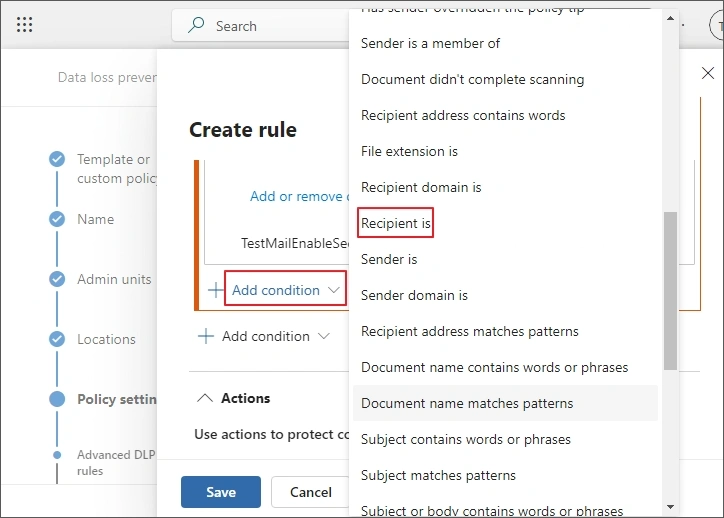Choose Recipient domain is
This screenshot has width=724, height=518.
tap(506, 187)
